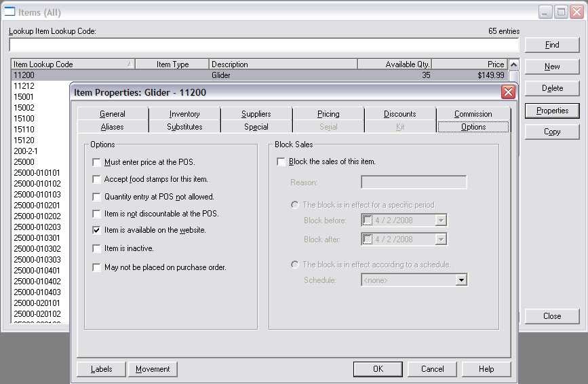The width and height of the screenshot is (588, 384).
Task: Select item 11212 in the list
Action: click(24, 86)
